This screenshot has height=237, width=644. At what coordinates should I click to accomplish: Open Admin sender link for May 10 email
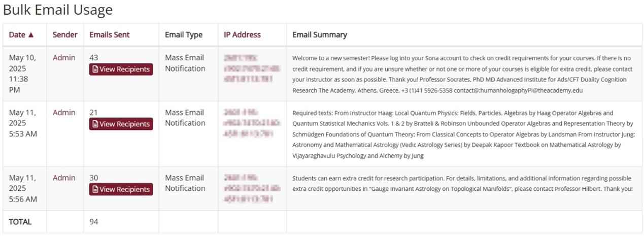point(64,58)
